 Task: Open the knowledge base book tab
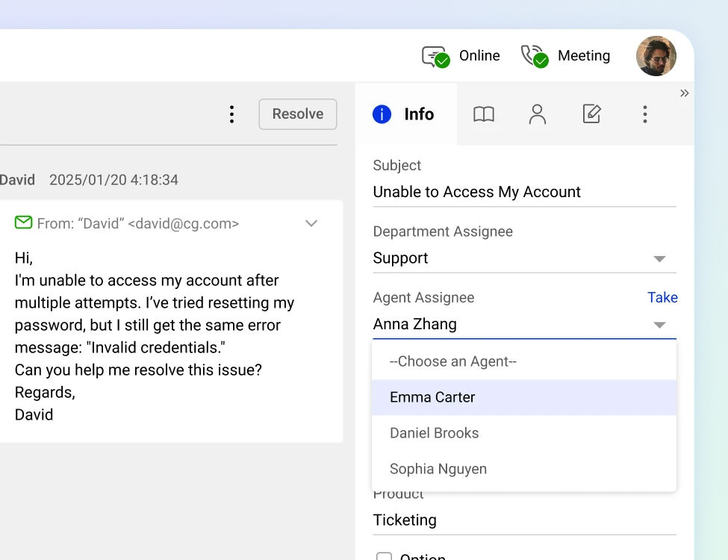pyautogui.click(x=484, y=114)
